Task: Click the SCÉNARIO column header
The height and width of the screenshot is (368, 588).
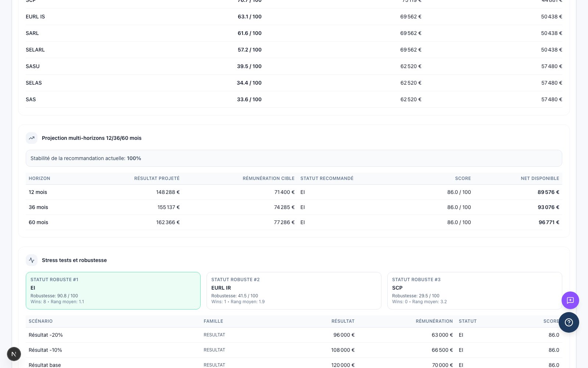Action: [40, 321]
